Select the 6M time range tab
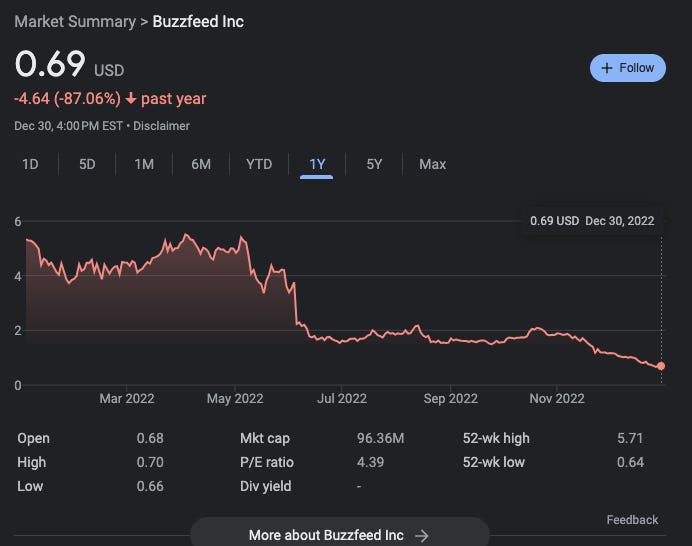692x546 pixels. tap(201, 165)
